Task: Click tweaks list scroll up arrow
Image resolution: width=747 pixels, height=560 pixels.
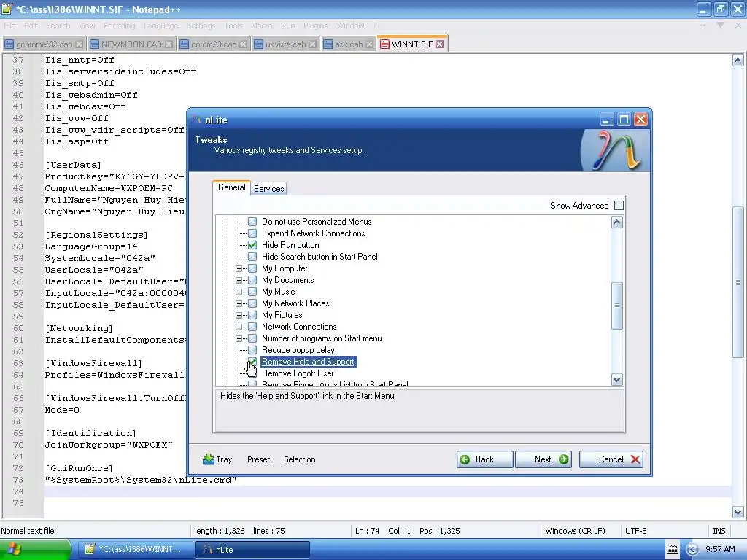Action: (x=617, y=222)
